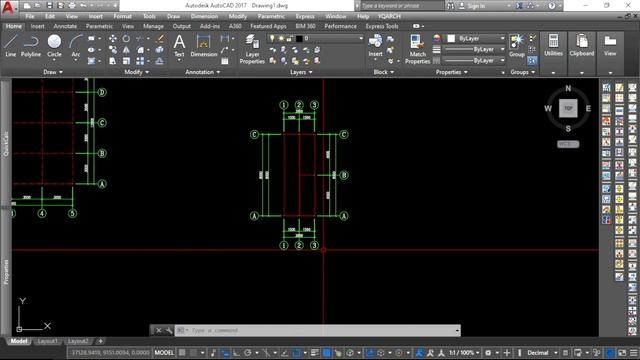Screen dimensions: 640x360
Task: Toggle Ortho mode in status bar
Action: [x=236, y=353]
